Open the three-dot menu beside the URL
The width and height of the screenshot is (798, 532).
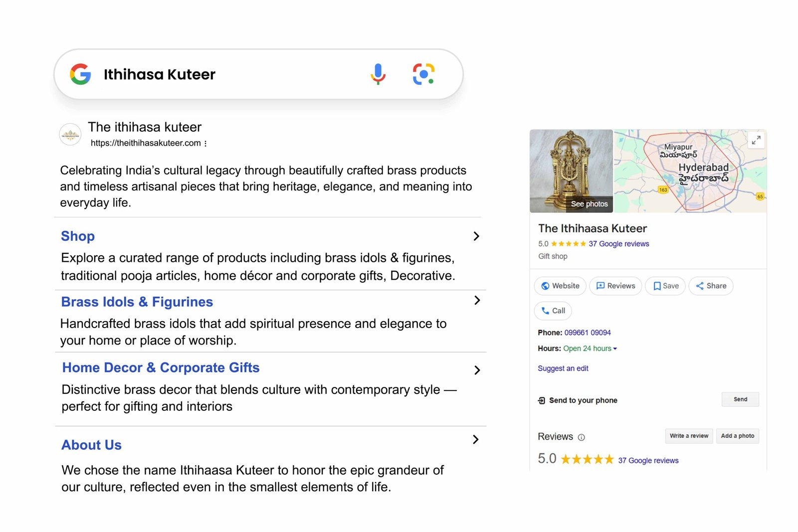click(205, 143)
